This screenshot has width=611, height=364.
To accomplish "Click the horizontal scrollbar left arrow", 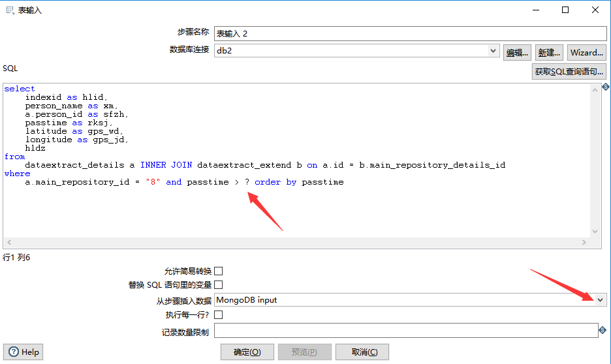I will click(9, 242).
